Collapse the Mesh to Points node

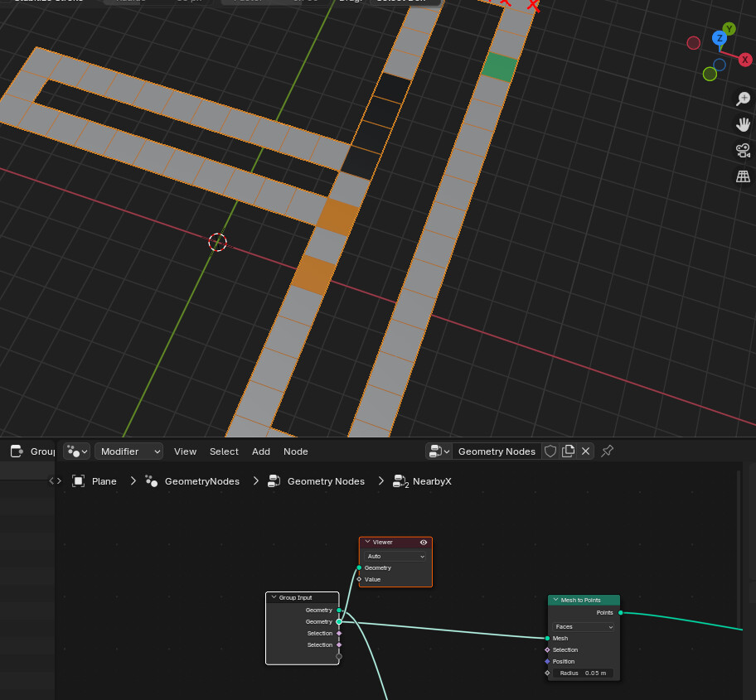555,601
